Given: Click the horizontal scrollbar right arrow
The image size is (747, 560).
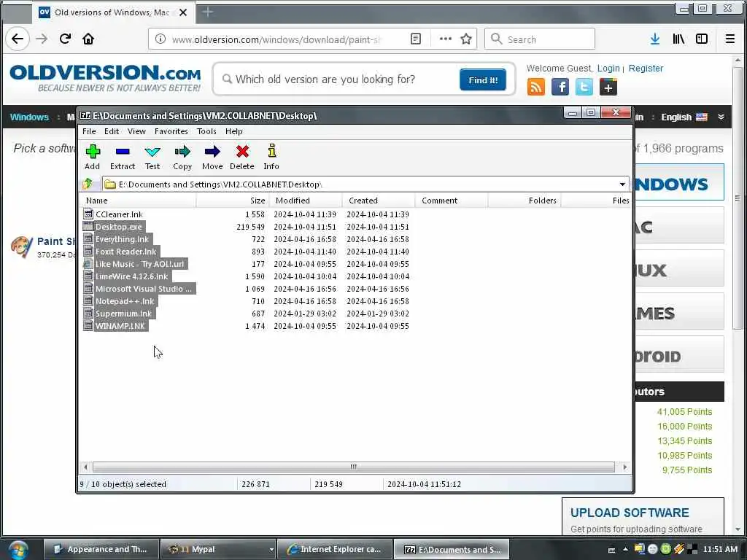Looking at the screenshot, I should [x=624, y=467].
